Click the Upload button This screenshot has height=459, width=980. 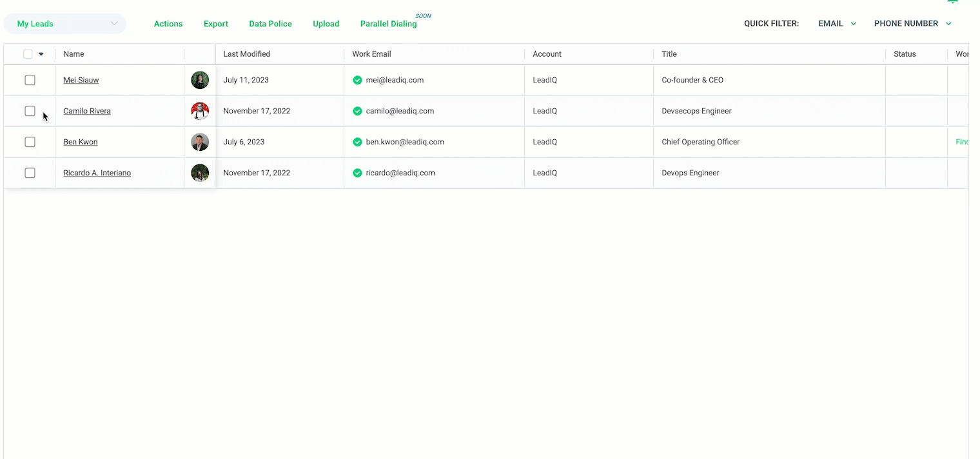point(326,24)
